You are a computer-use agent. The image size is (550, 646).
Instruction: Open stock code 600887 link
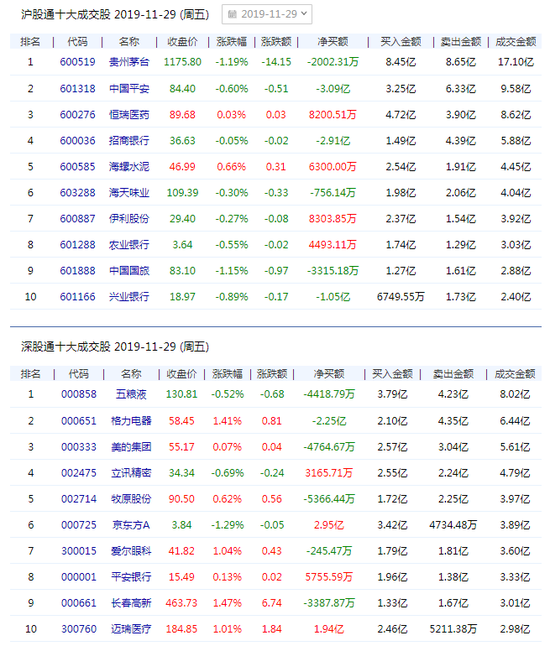click(x=77, y=218)
